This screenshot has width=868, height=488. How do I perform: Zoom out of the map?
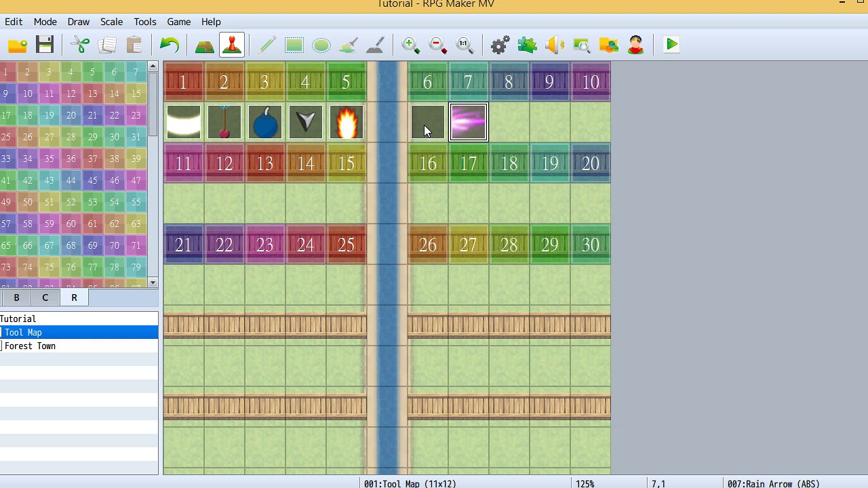coord(437,45)
